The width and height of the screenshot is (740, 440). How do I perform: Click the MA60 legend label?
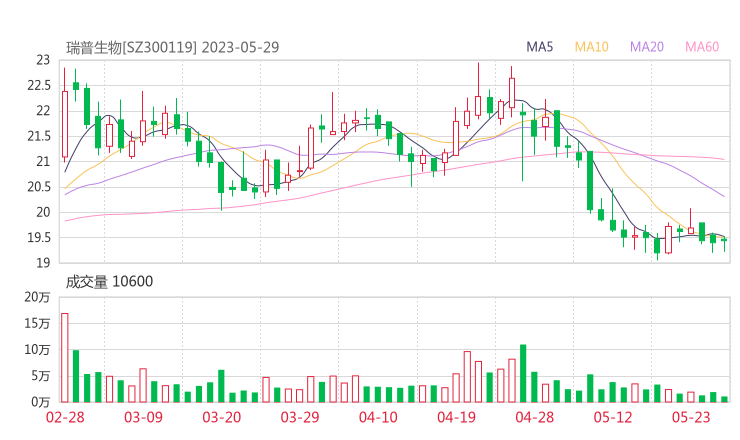pyautogui.click(x=702, y=47)
